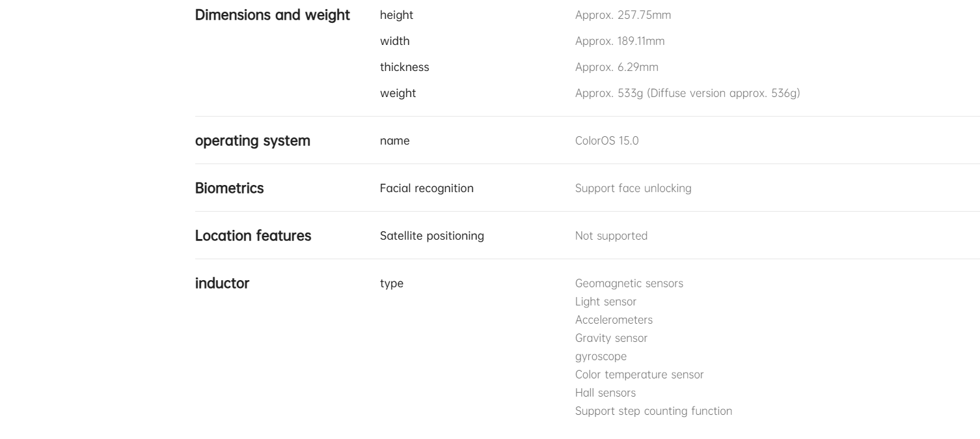
Task: Click Color temperature sensor entry
Action: coord(640,375)
